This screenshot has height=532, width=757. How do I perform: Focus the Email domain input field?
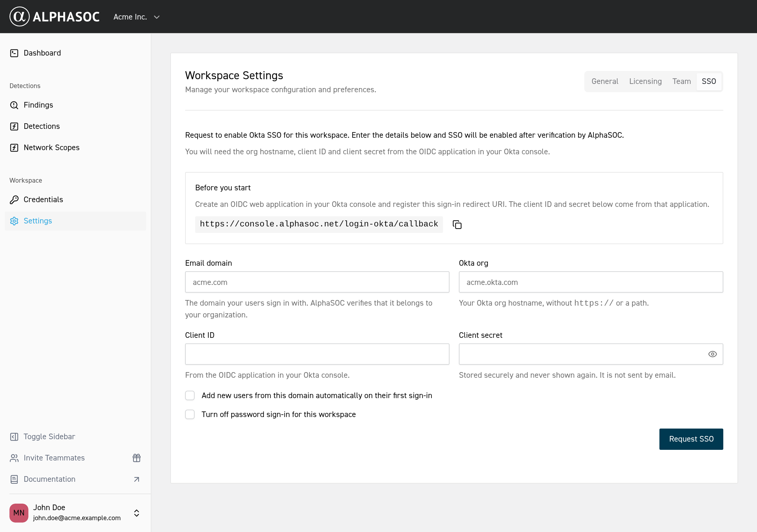point(317,282)
